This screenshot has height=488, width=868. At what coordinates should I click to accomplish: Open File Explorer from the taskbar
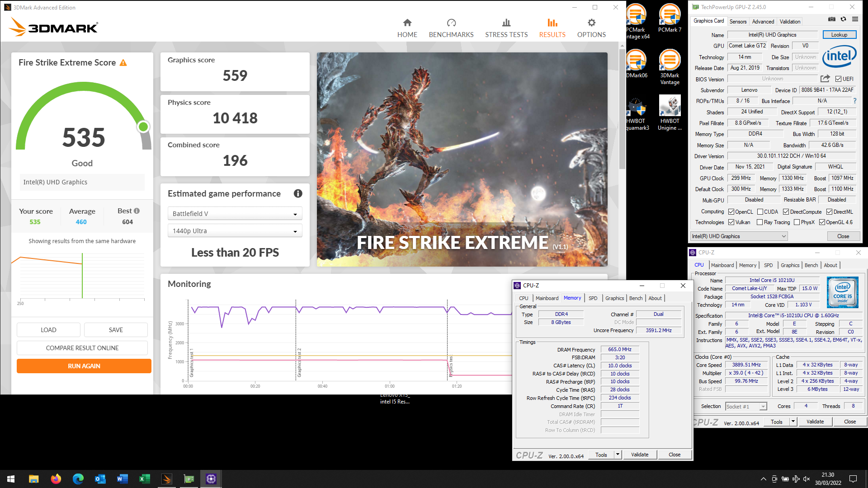coord(33,479)
